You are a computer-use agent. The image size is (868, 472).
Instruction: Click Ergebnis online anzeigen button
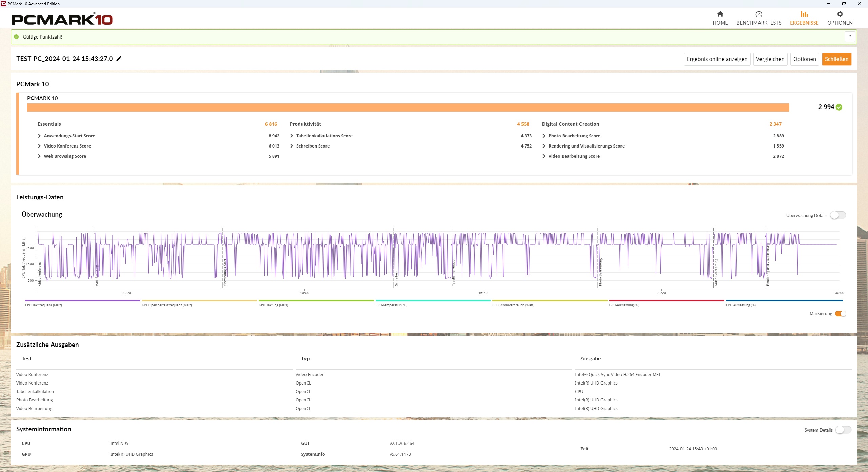point(717,59)
